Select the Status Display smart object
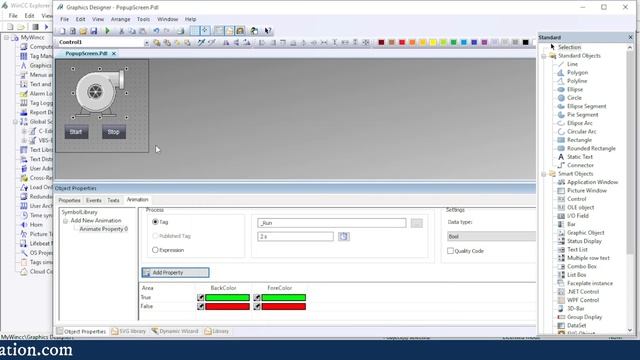The height and width of the screenshot is (360, 640). (x=584, y=241)
